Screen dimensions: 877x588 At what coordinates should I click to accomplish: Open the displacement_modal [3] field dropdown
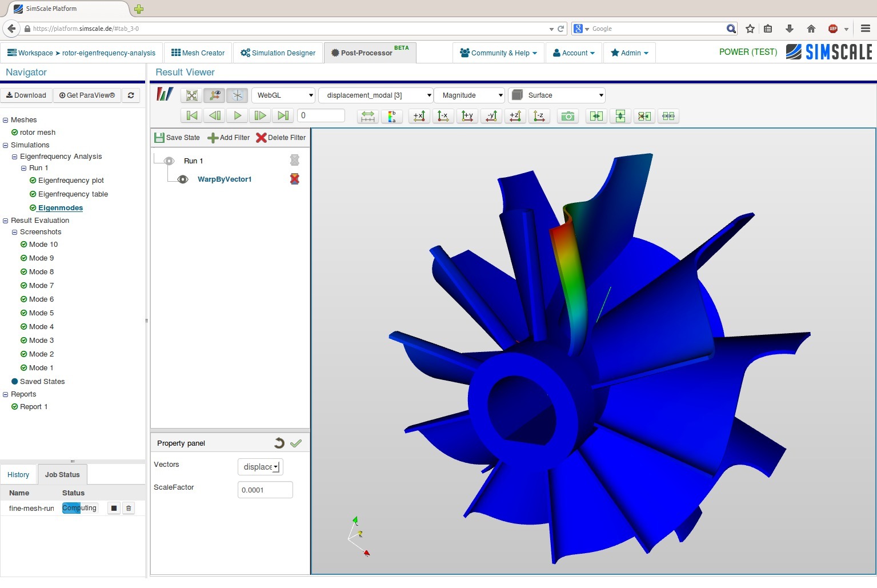pos(375,95)
